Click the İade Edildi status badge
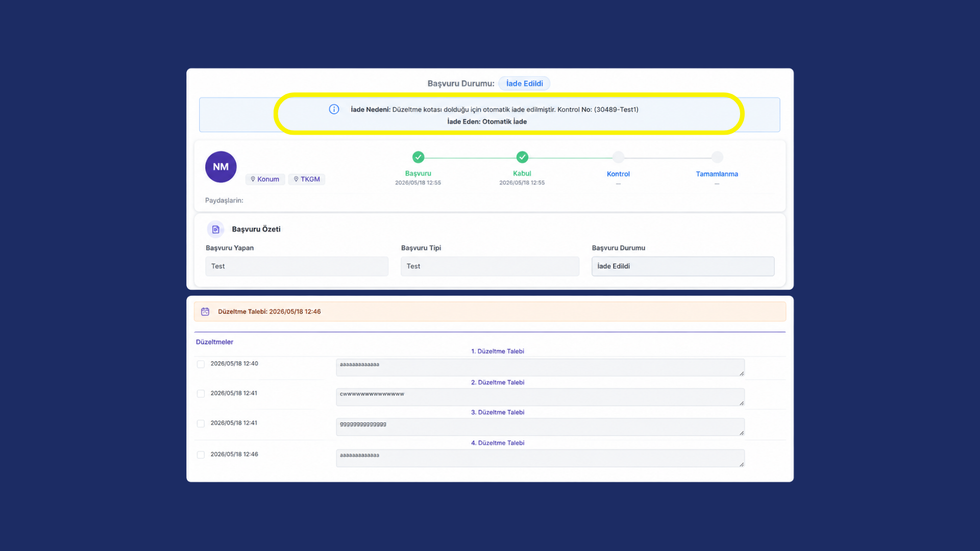The width and height of the screenshot is (980, 551). click(x=524, y=84)
